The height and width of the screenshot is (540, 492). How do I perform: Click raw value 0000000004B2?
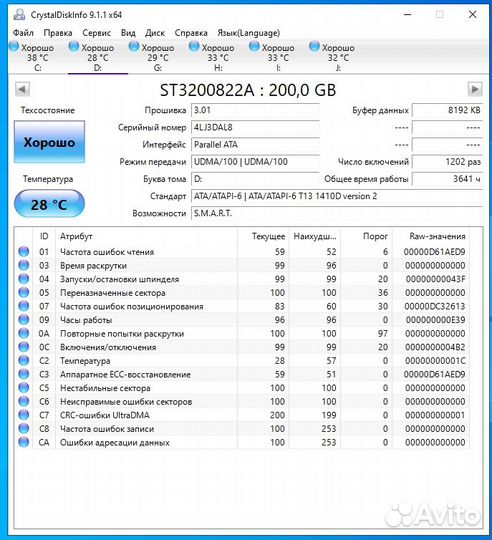point(436,347)
